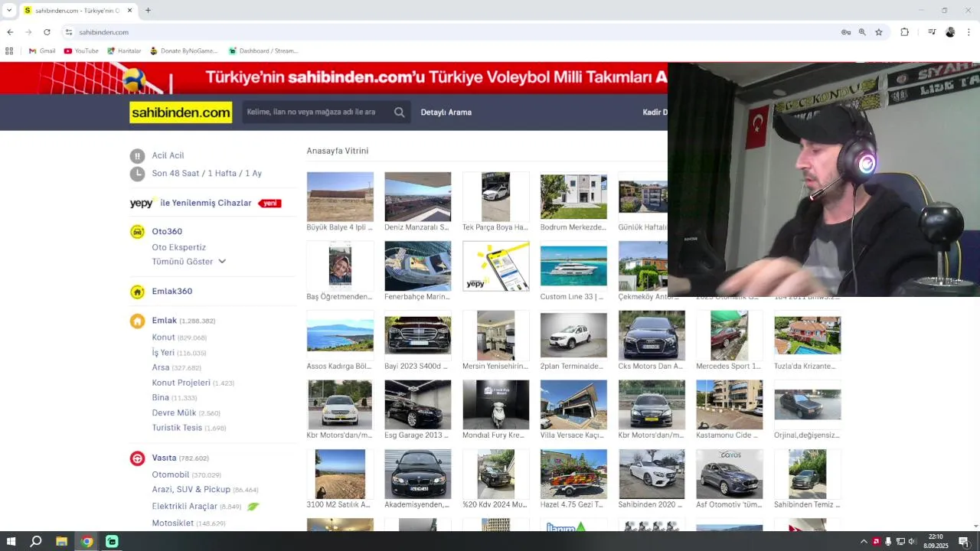Expand Tümünü Göster under Oto360
980x551 pixels.
189,262
